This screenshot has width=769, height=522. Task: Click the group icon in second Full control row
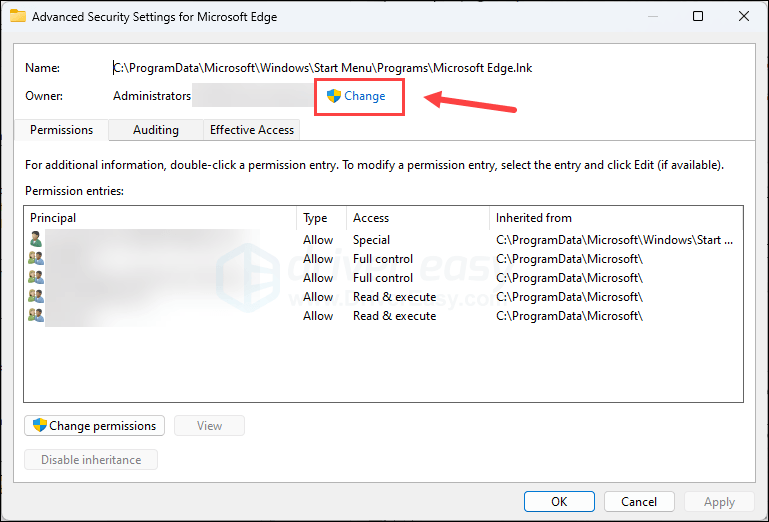[x=36, y=278]
